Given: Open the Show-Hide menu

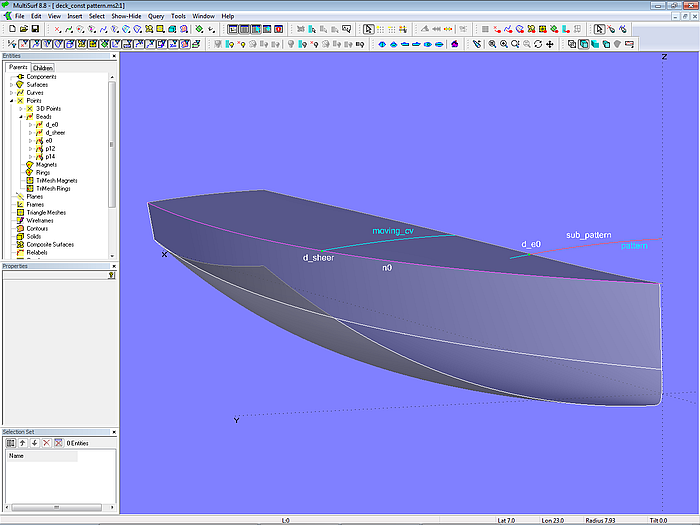Looking at the screenshot, I should [x=125, y=16].
